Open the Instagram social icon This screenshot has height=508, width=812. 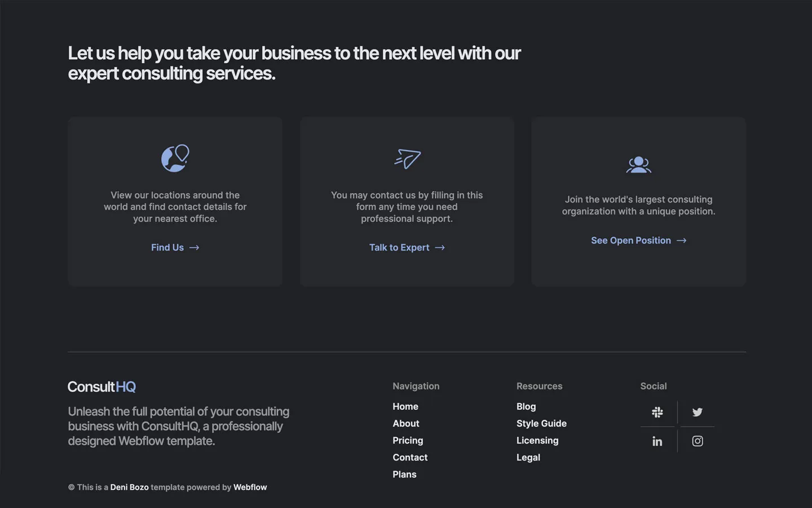coord(698,441)
